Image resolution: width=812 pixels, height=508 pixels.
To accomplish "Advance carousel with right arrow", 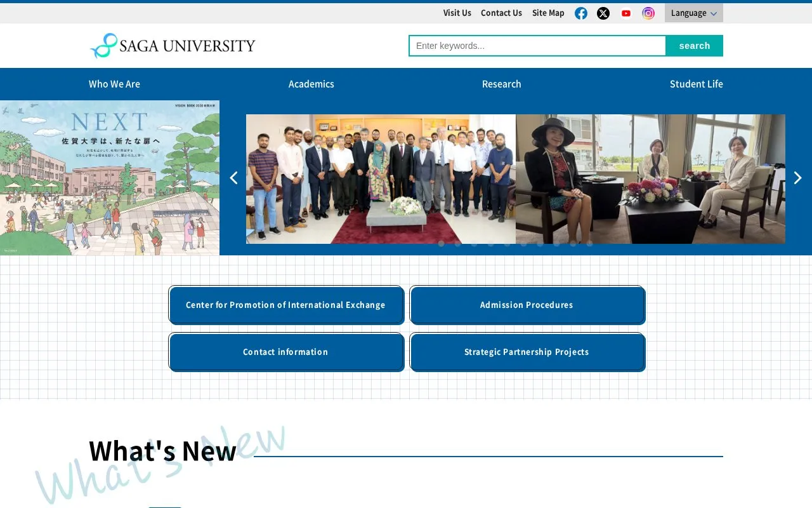I will coord(798,178).
